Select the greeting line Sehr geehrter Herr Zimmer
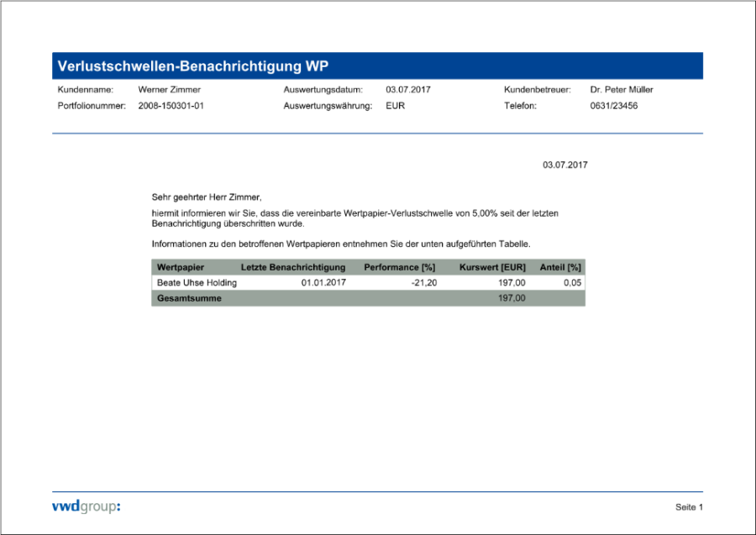 tap(207, 197)
